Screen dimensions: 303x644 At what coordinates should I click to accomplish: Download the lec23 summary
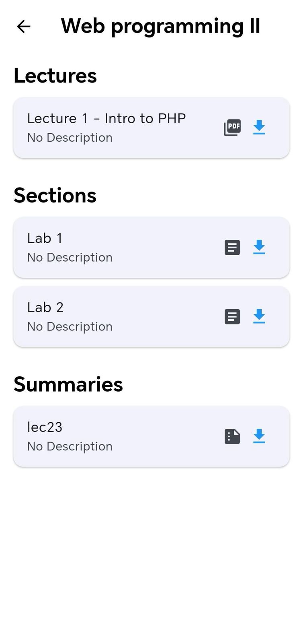[259, 436]
